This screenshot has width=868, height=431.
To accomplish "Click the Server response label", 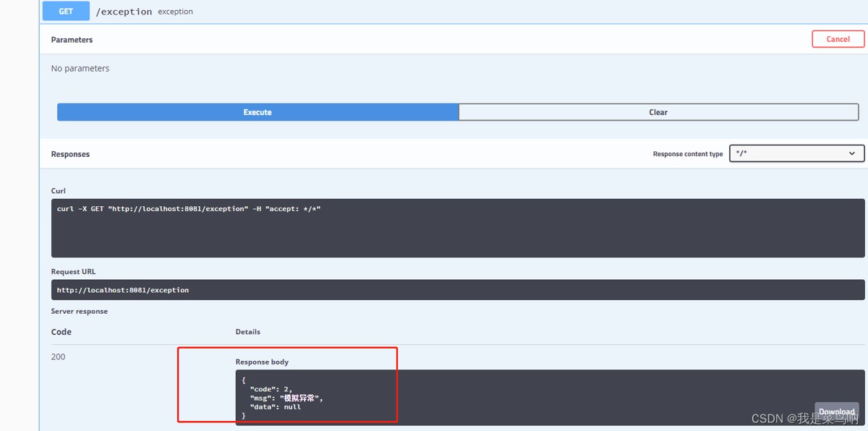I will pos(80,311).
